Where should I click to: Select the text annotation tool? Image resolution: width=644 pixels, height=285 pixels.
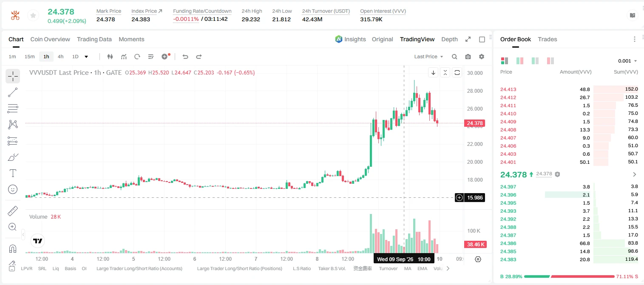tap(13, 173)
